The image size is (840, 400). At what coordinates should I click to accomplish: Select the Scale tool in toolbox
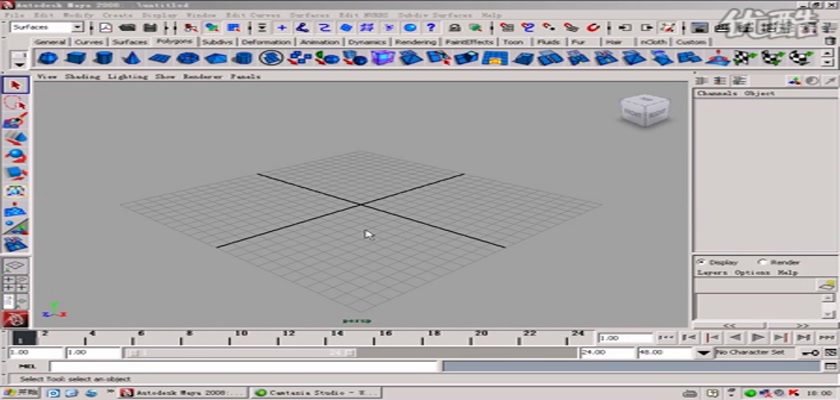pos(16,173)
